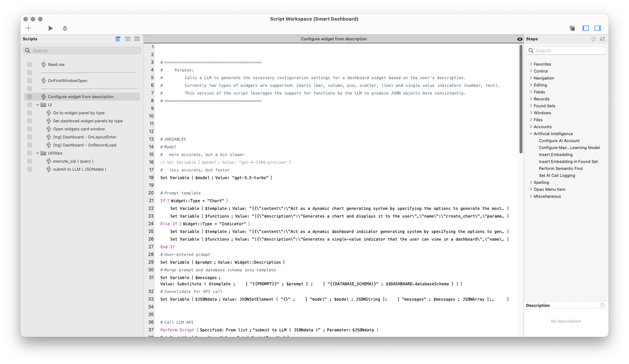Toggle the checkbox for OnFirstWindowOpen
This screenshot has width=629, height=364.
coord(29,81)
